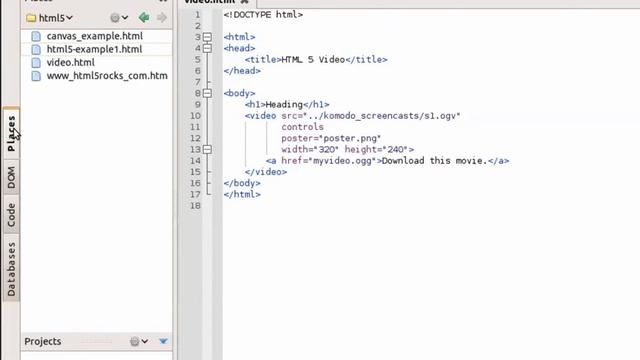The width and height of the screenshot is (640, 360).
Task: Switch to the Places side tab
Action: coord(11,133)
